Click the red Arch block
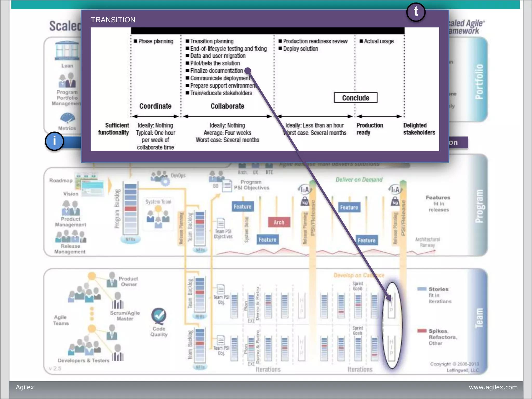The width and height of the screenshot is (532, 399). click(x=279, y=222)
